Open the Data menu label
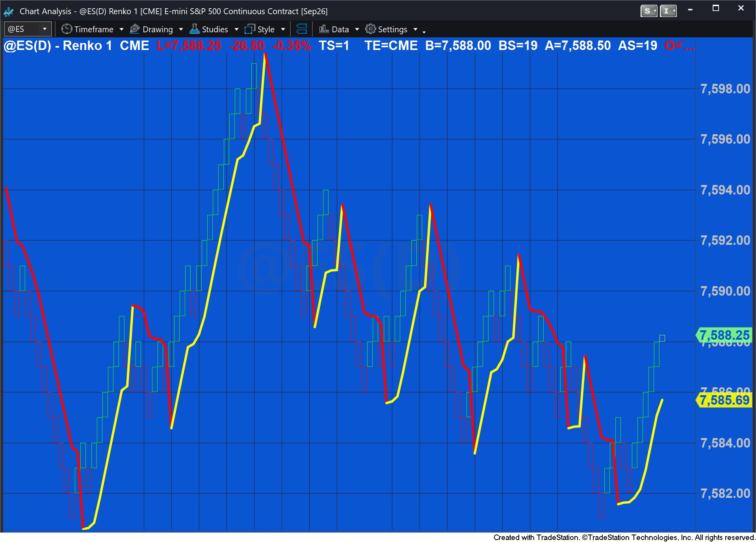The height and width of the screenshot is (542, 756). click(x=340, y=30)
